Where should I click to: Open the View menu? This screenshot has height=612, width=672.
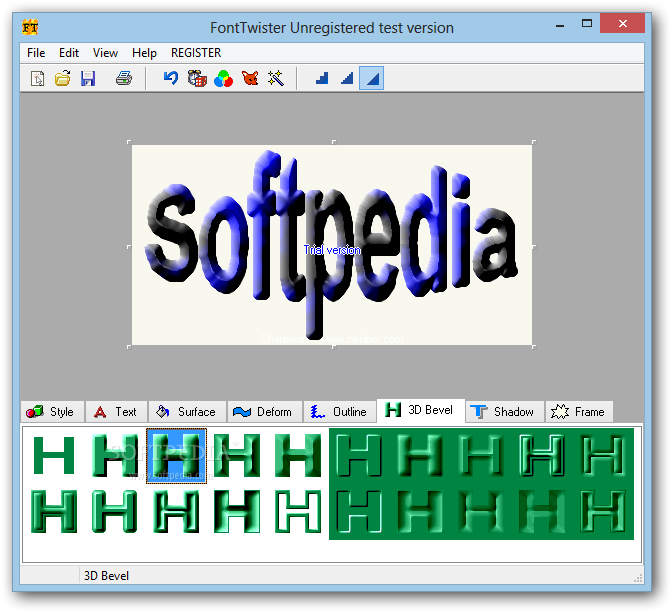coord(105,53)
